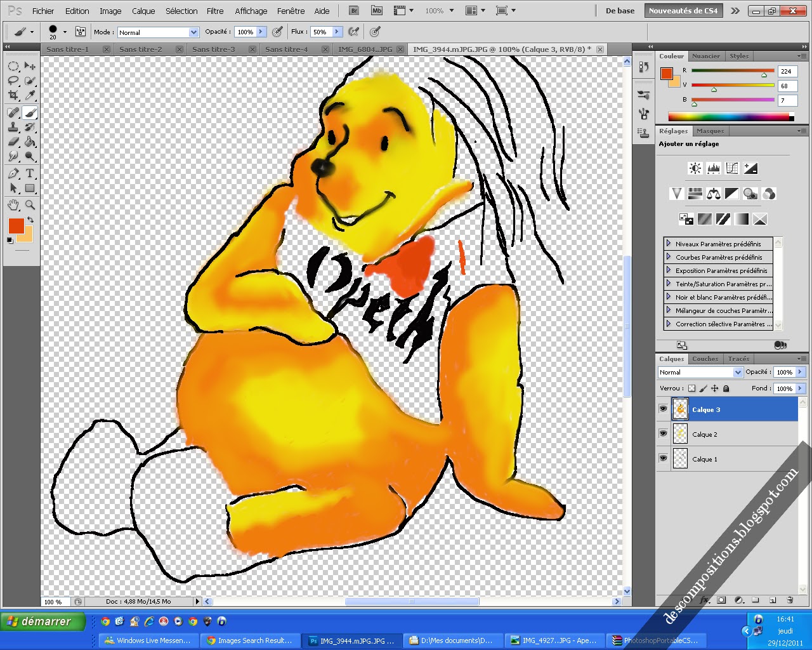Screen dimensions: 812x650
Task: Select the Eyedropper tool
Action: 30,95
